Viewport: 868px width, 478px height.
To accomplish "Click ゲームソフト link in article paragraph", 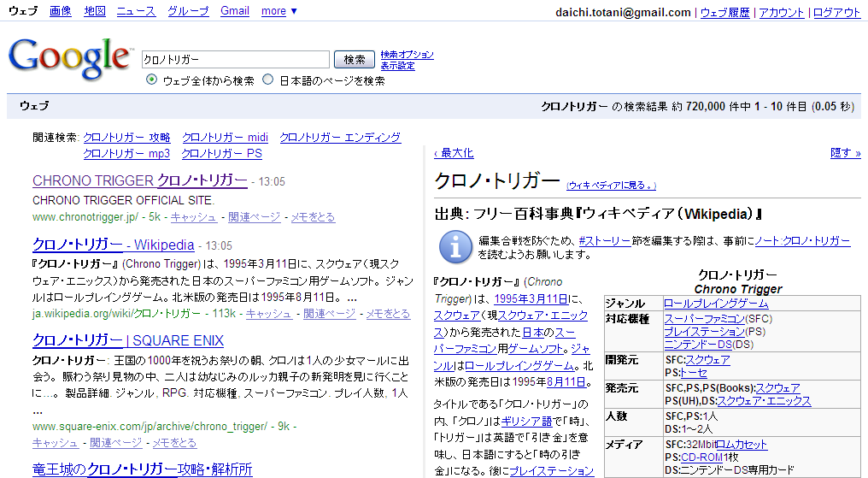I will coord(537,349).
